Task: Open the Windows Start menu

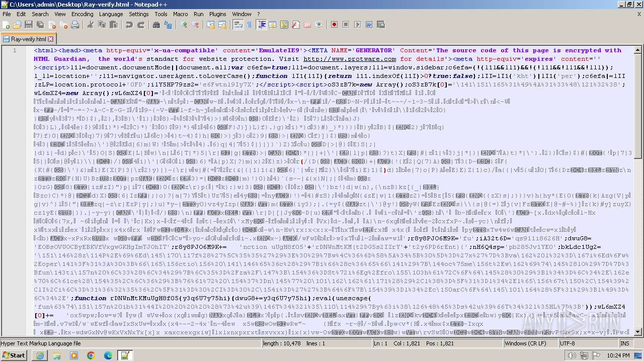Action: [14, 355]
